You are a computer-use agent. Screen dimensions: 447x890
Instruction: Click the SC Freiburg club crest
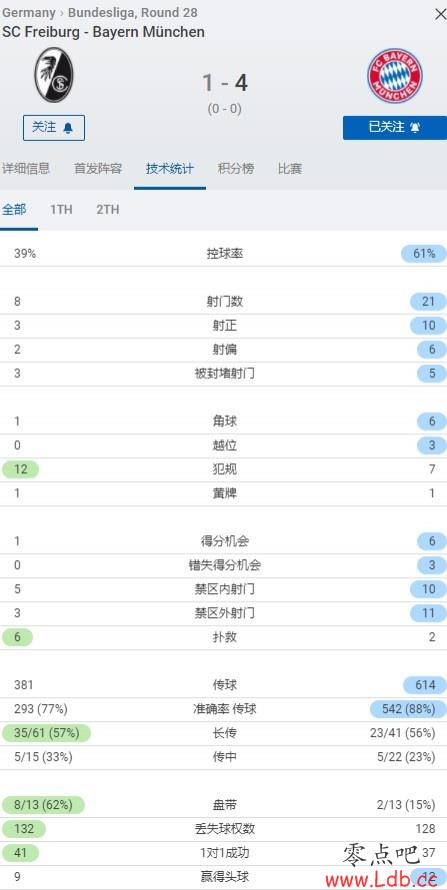[54, 75]
